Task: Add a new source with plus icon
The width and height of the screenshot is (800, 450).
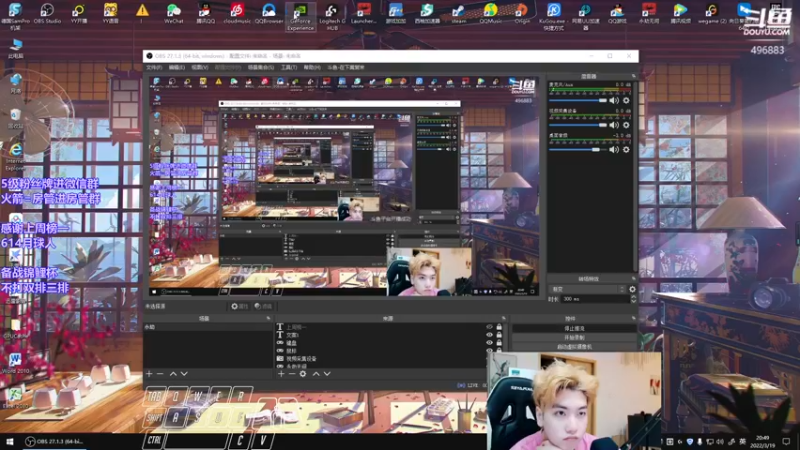Action: (x=281, y=374)
